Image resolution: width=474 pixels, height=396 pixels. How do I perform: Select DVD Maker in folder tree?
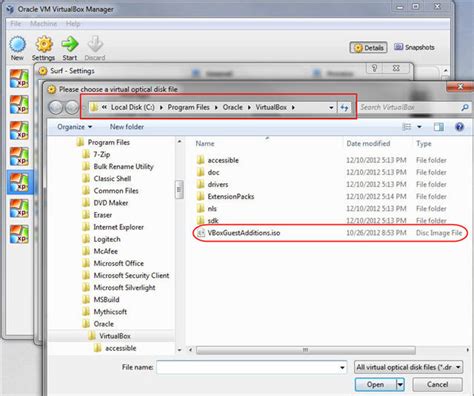(x=111, y=203)
